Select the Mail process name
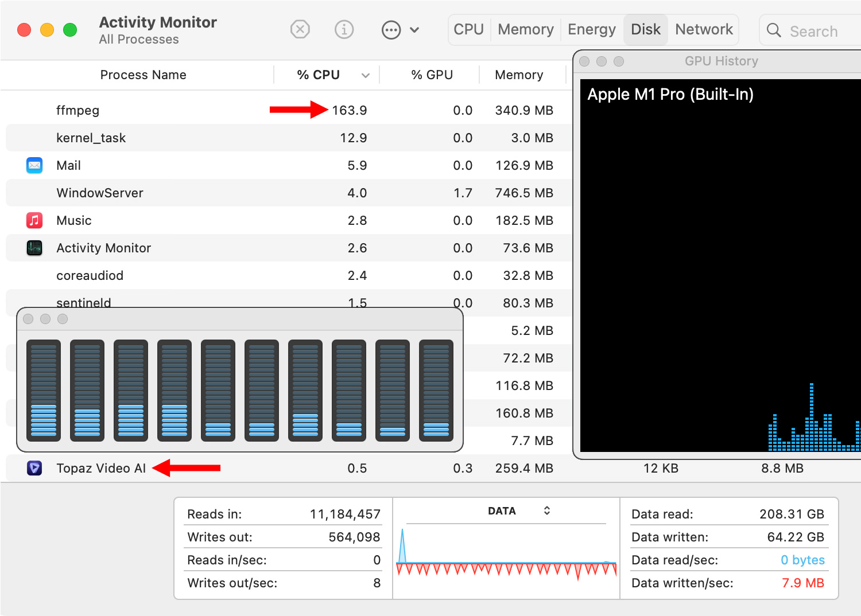 click(x=68, y=165)
